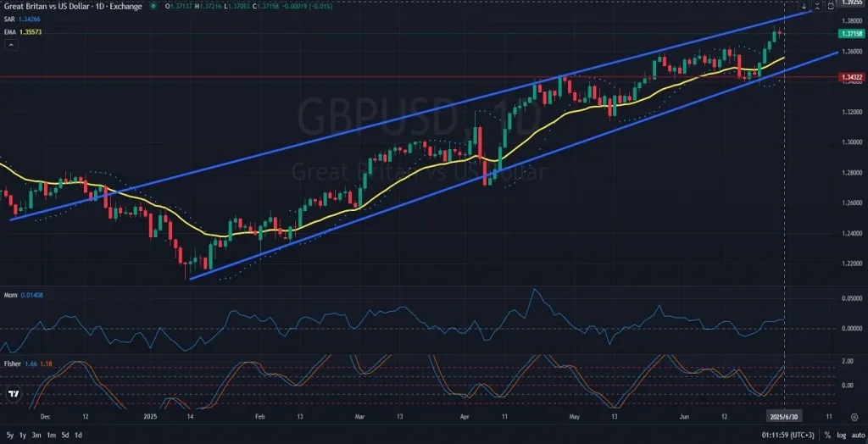Image resolution: width=868 pixels, height=444 pixels.
Task: Click the TradingView logo
Action: tap(14, 394)
